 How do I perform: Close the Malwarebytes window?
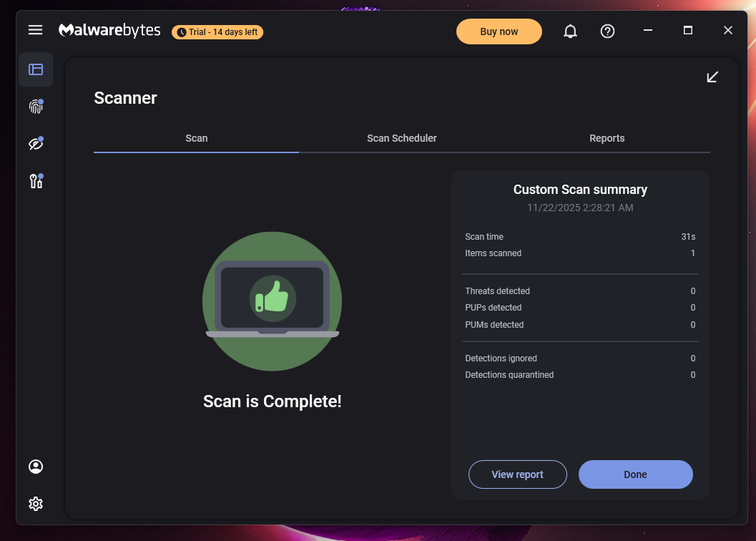(728, 30)
